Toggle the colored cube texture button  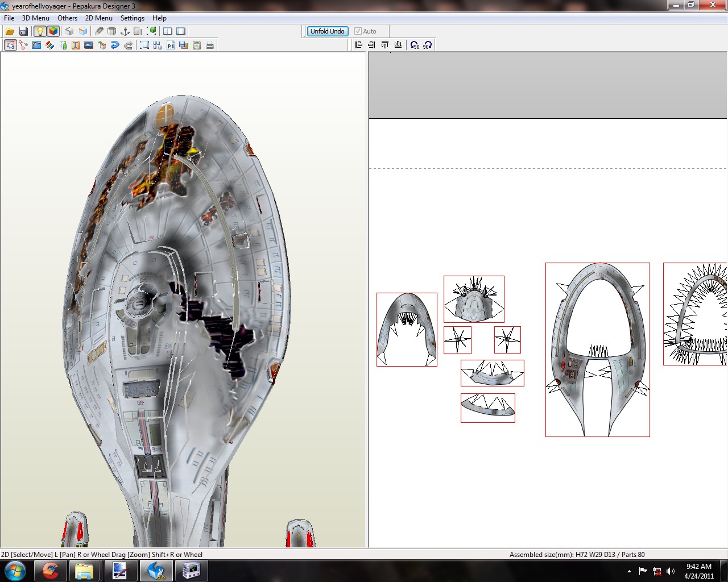[53, 31]
